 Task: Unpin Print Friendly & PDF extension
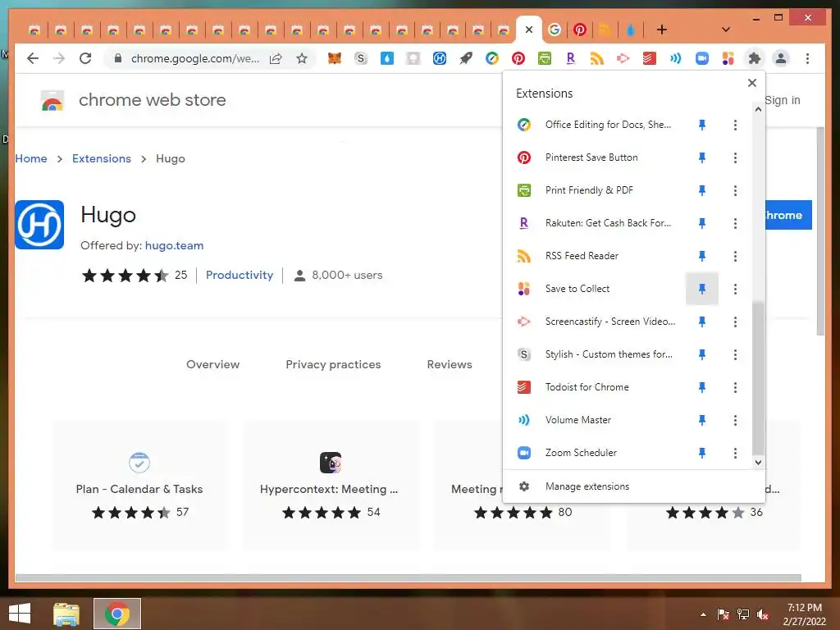tap(702, 190)
